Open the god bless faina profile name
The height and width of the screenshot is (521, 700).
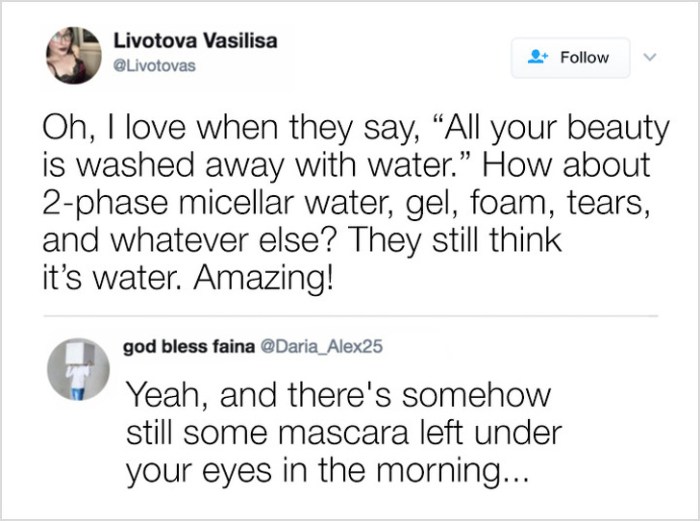point(188,347)
